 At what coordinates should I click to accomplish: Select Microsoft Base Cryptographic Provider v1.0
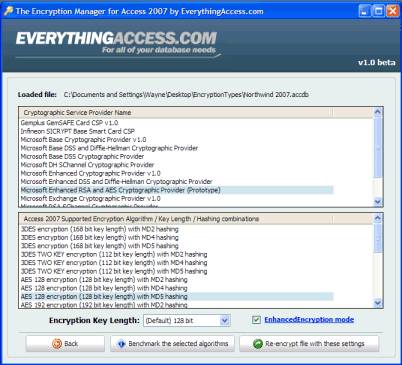pos(177,140)
